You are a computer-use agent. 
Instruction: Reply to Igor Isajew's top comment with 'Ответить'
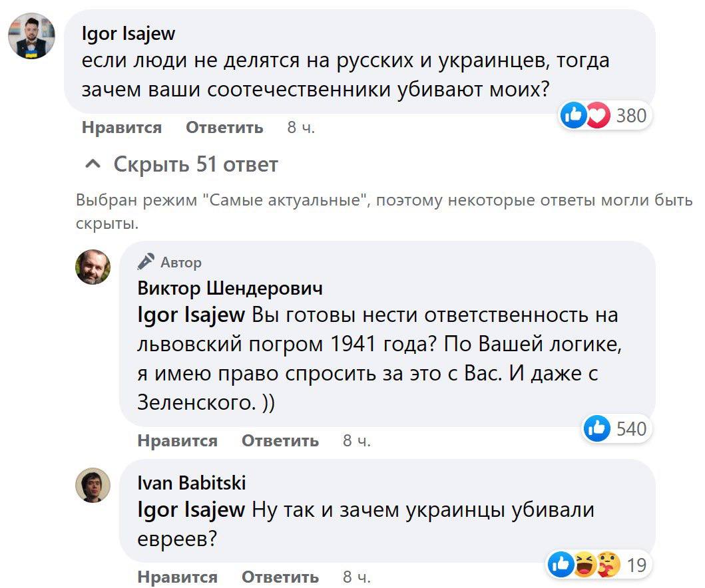[x=224, y=127]
